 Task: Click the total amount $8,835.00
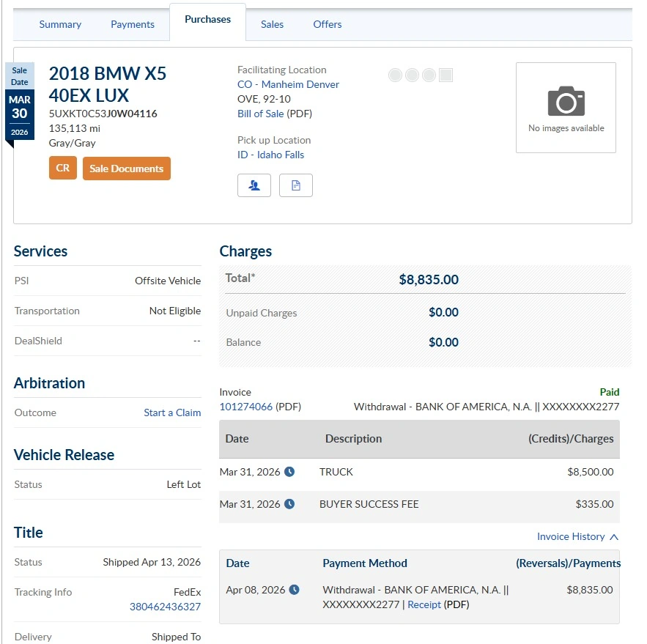(429, 279)
